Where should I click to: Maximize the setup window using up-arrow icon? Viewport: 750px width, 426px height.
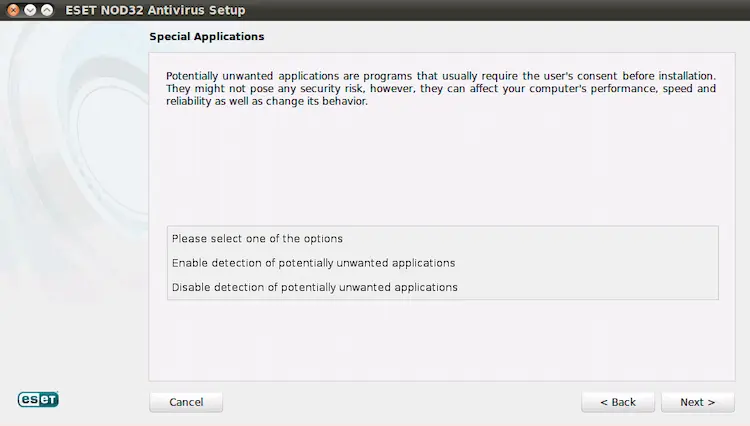coord(47,10)
